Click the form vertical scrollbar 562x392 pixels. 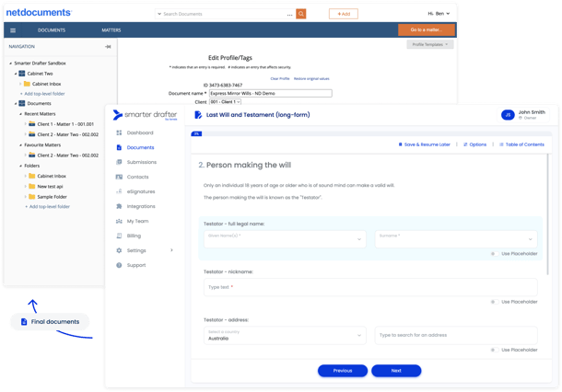tap(547, 214)
